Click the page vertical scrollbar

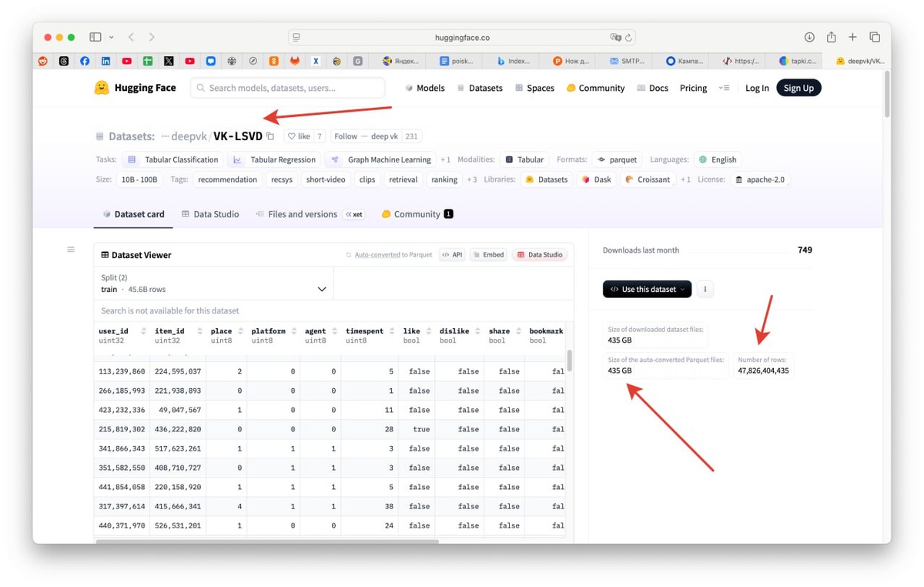(x=886, y=94)
